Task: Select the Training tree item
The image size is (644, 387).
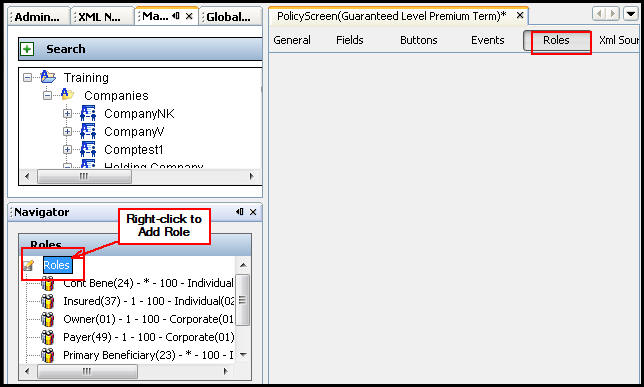Action: point(86,78)
